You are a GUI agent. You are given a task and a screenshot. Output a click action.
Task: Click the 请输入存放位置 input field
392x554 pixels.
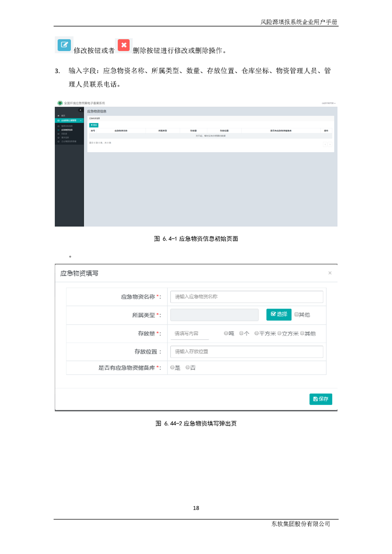(x=246, y=352)
